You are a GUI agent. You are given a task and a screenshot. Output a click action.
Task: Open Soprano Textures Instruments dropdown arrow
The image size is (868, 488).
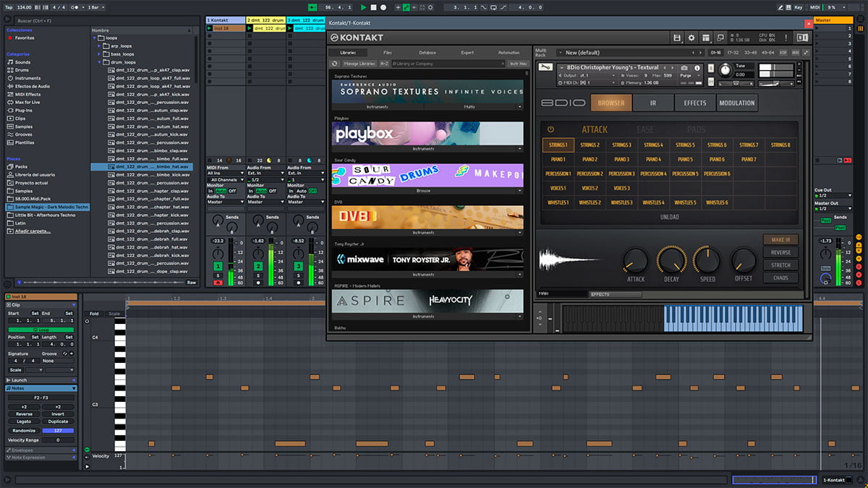coord(520,107)
